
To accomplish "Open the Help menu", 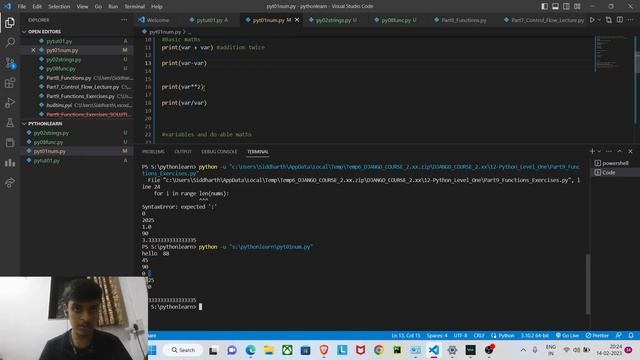I will click(x=157, y=6).
